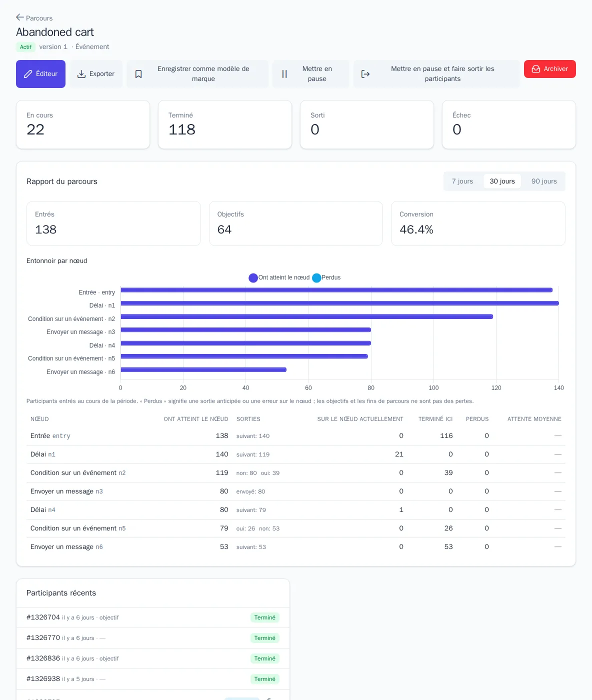The image size is (592, 700).
Task: Click the 'Condition sur un événement · n5' bar
Action: click(x=244, y=356)
